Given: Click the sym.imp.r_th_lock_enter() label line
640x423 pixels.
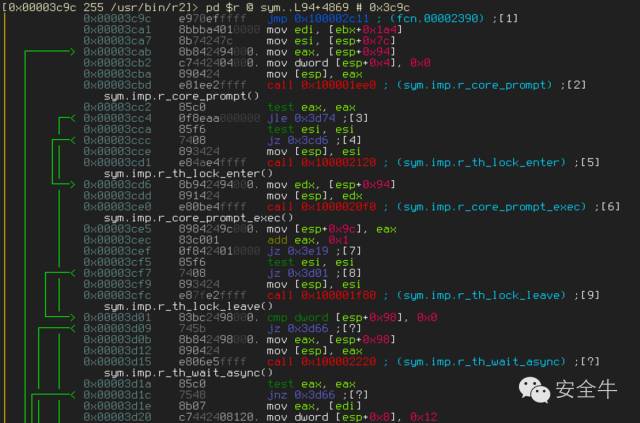Looking at the screenshot, I should coord(188,174).
